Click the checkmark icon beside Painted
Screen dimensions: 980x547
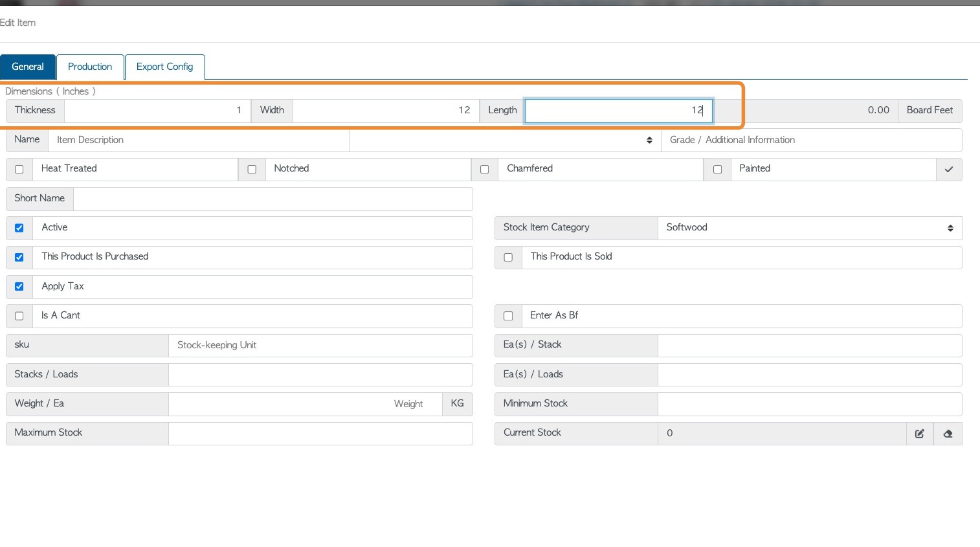tap(948, 170)
